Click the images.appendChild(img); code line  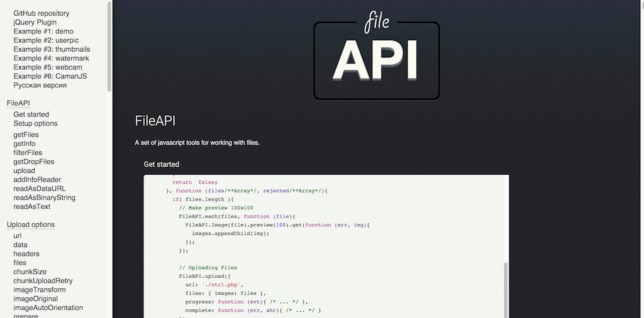230,234
